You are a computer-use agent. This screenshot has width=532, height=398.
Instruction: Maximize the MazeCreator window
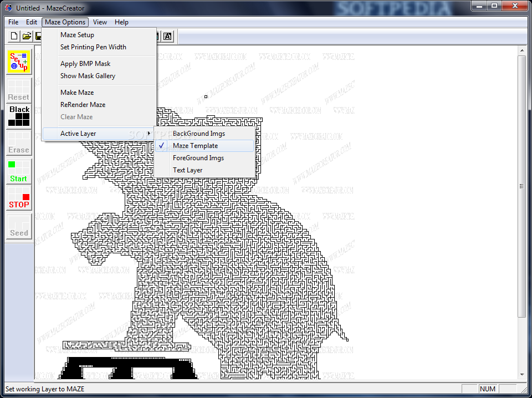click(x=494, y=6)
